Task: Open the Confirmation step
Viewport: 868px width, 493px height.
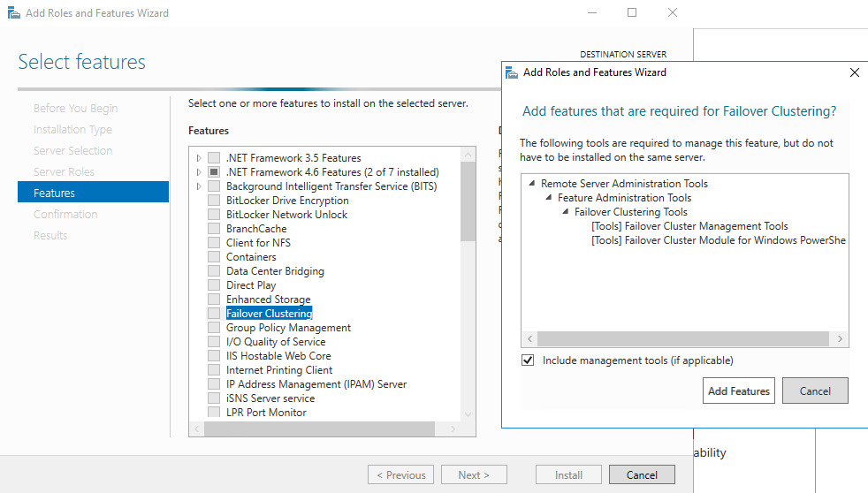Action: [x=65, y=214]
